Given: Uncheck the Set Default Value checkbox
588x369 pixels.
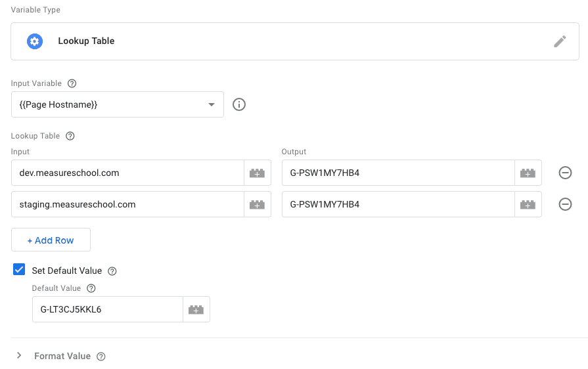Looking at the screenshot, I should pos(19,270).
